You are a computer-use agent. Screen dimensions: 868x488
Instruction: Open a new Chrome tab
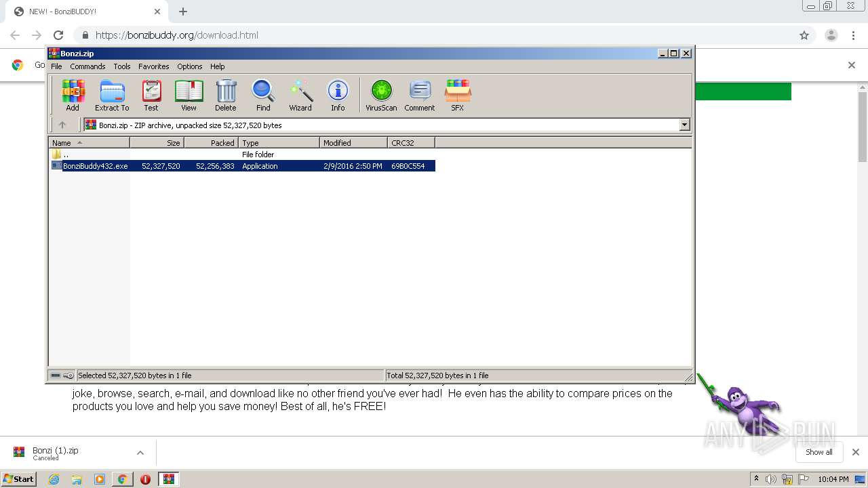(x=183, y=12)
